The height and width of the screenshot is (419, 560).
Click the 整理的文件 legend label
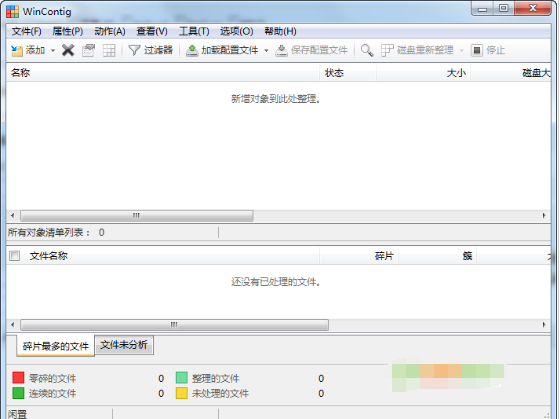pyautogui.click(x=216, y=378)
